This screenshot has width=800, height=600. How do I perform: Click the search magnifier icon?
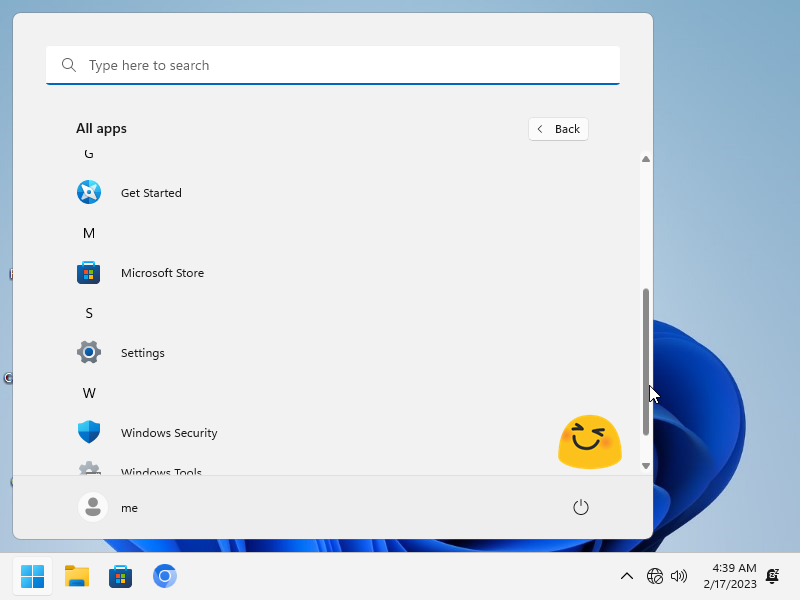[69, 65]
